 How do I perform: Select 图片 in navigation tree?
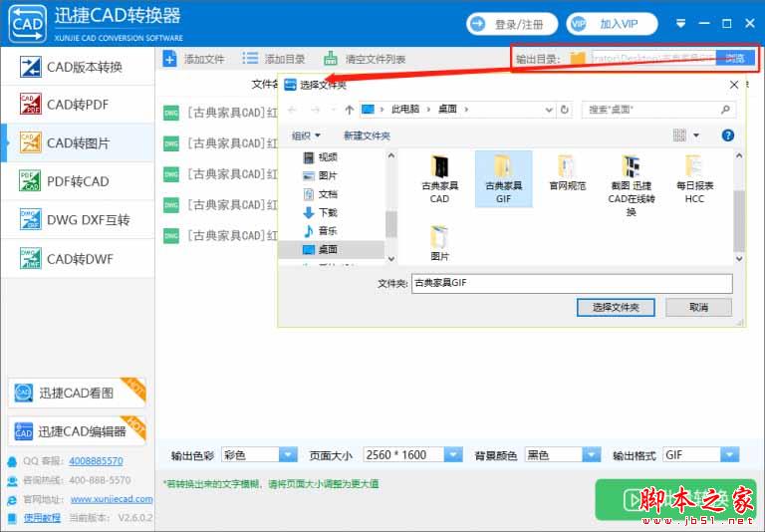pyautogui.click(x=320, y=175)
